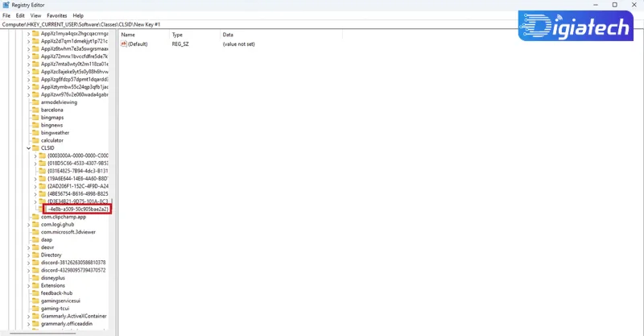644x336 pixels.
Task: Open the View menu
Action: tap(35, 15)
